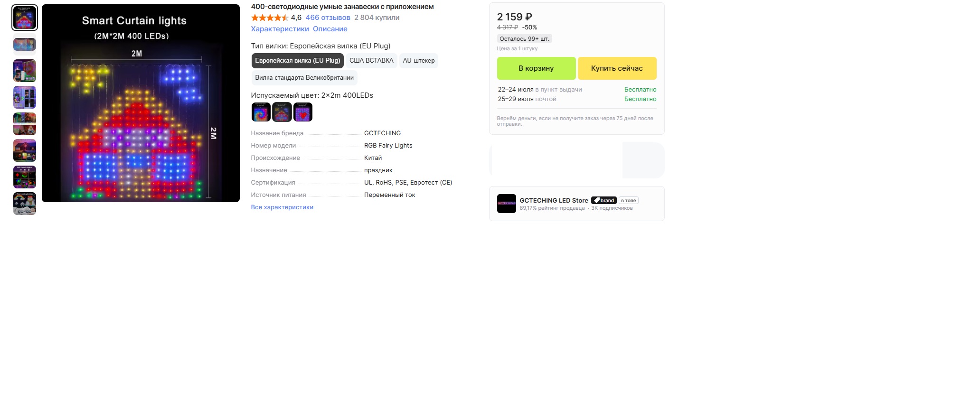Image resolution: width=980 pixels, height=410 pixels.
Task: Click the 22–24 июля pickup delivery row
Action: (x=577, y=90)
